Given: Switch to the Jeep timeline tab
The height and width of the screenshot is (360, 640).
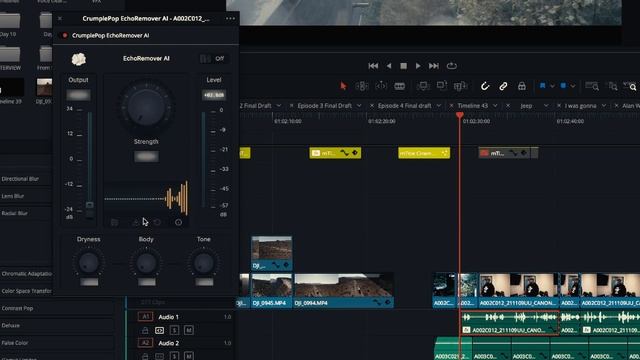Looking at the screenshot, I should pyautogui.click(x=526, y=106).
